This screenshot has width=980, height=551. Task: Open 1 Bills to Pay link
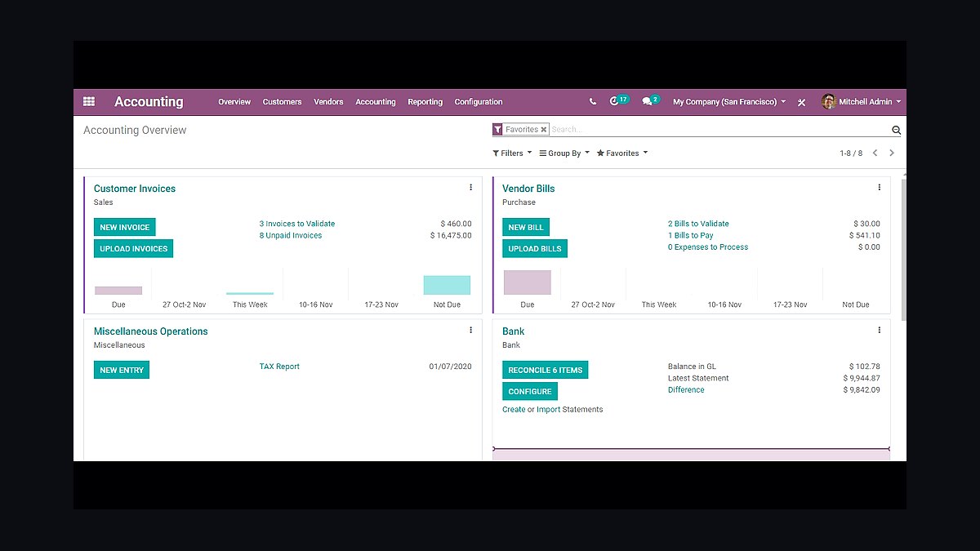691,235
